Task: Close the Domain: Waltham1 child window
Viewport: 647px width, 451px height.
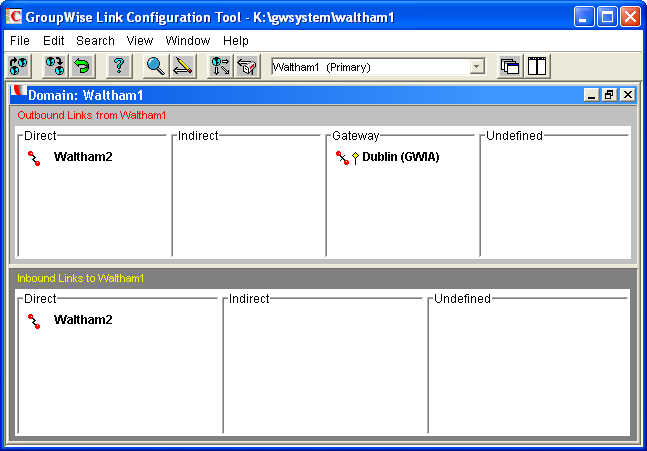Action: point(628,95)
